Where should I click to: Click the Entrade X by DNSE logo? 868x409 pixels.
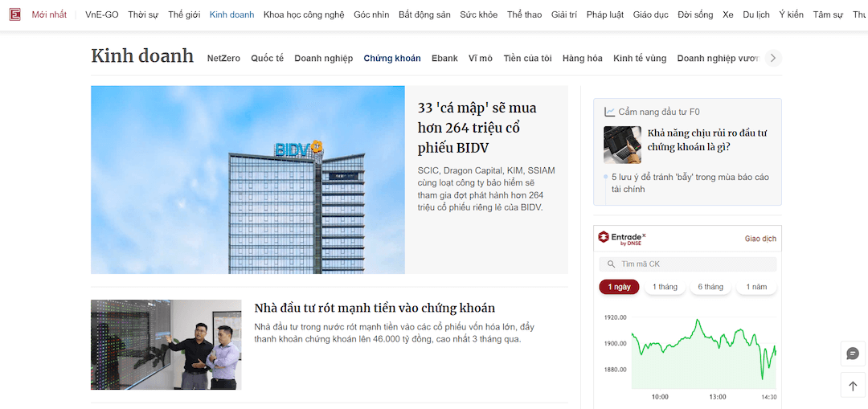[622, 238]
